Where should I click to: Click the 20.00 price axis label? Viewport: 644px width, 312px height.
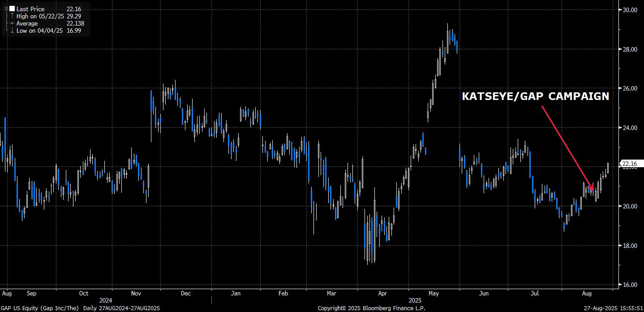(630, 206)
